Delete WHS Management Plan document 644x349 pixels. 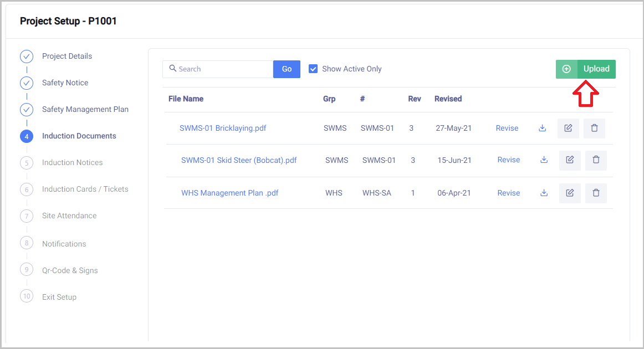pos(596,193)
